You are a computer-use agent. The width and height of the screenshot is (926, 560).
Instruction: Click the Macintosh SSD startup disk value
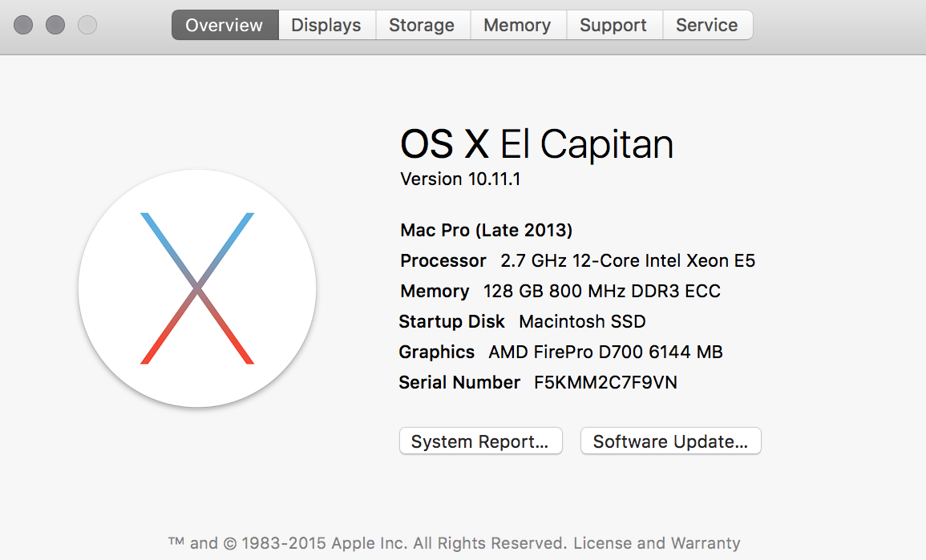tap(582, 322)
